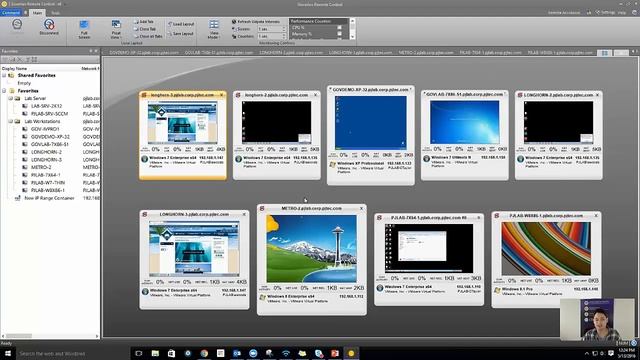Select the New IP Range Container item
Image resolution: width=640 pixels, height=360 pixels.
click(49, 198)
